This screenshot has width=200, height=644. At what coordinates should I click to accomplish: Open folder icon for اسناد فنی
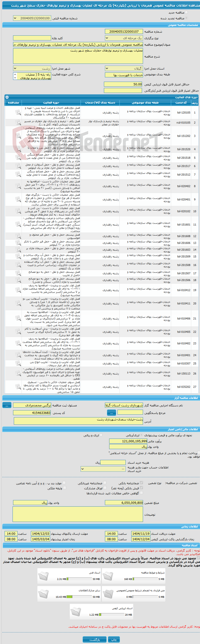[x=43, y=576]
